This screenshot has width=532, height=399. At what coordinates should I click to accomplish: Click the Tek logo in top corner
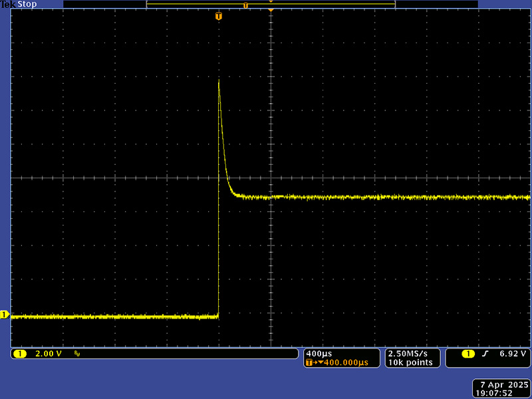pyautogui.click(x=8, y=4)
